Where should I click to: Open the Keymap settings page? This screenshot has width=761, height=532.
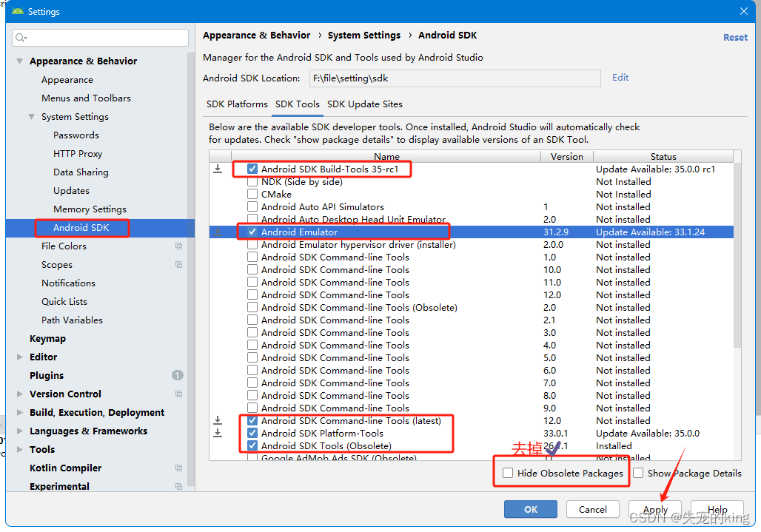click(47, 338)
